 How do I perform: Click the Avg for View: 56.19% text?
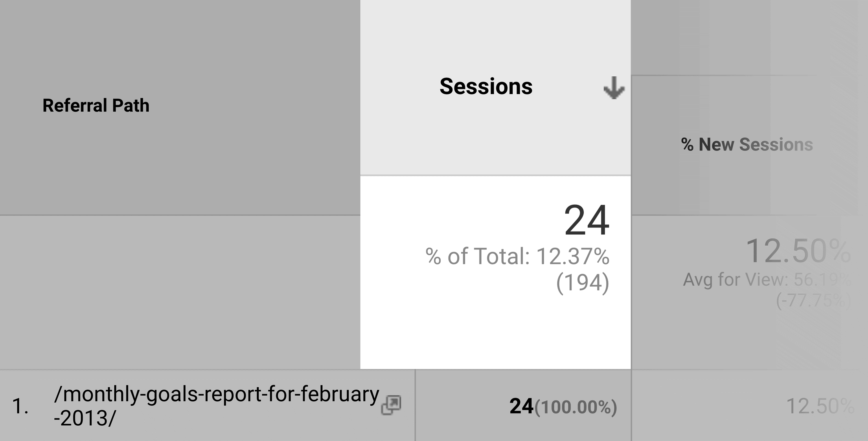[767, 280]
